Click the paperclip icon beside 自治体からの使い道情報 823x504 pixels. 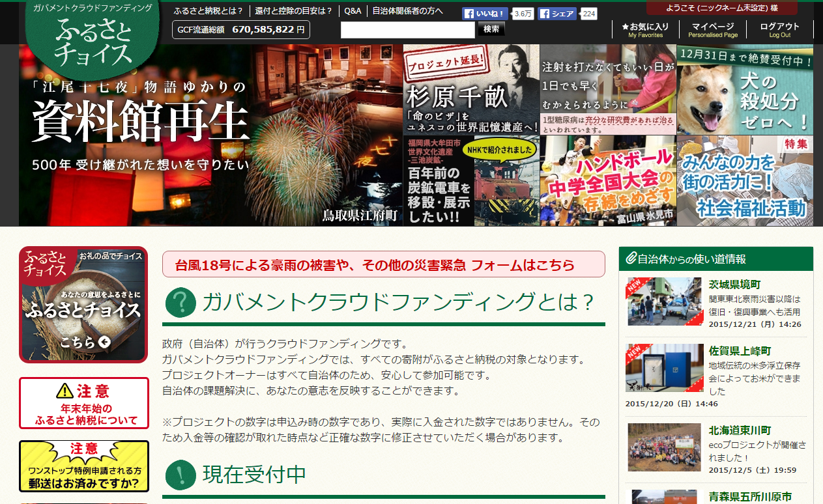[630, 259]
